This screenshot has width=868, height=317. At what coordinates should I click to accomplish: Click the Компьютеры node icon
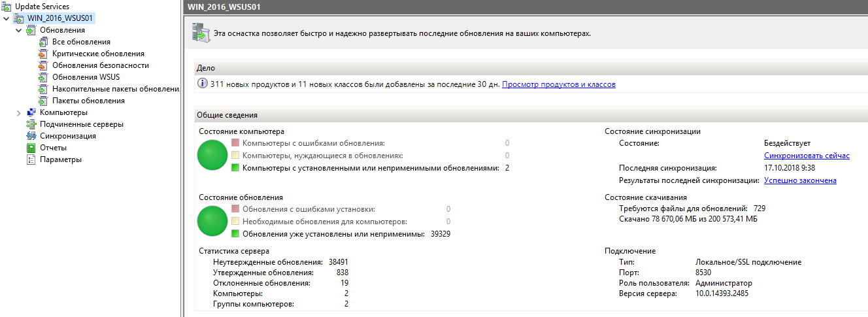pyautogui.click(x=31, y=112)
